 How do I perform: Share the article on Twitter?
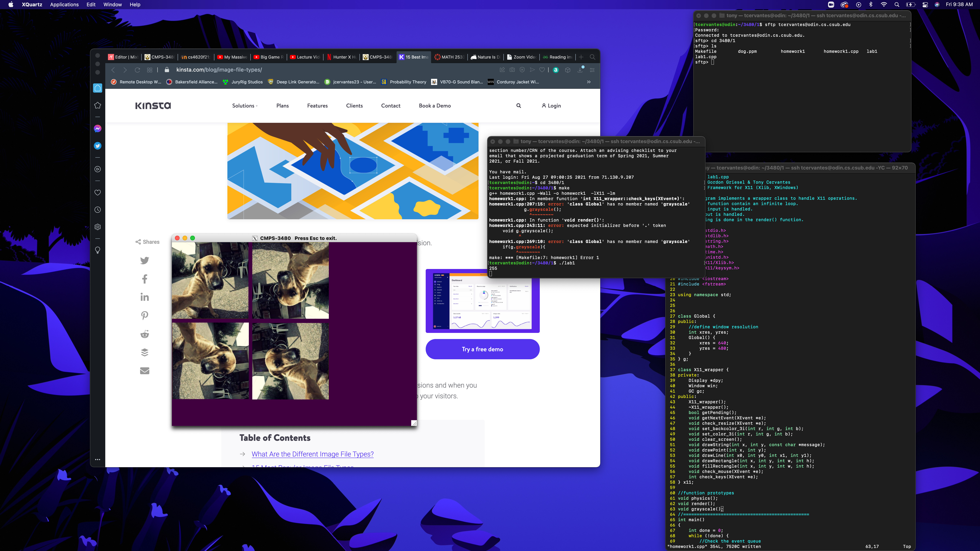click(145, 260)
